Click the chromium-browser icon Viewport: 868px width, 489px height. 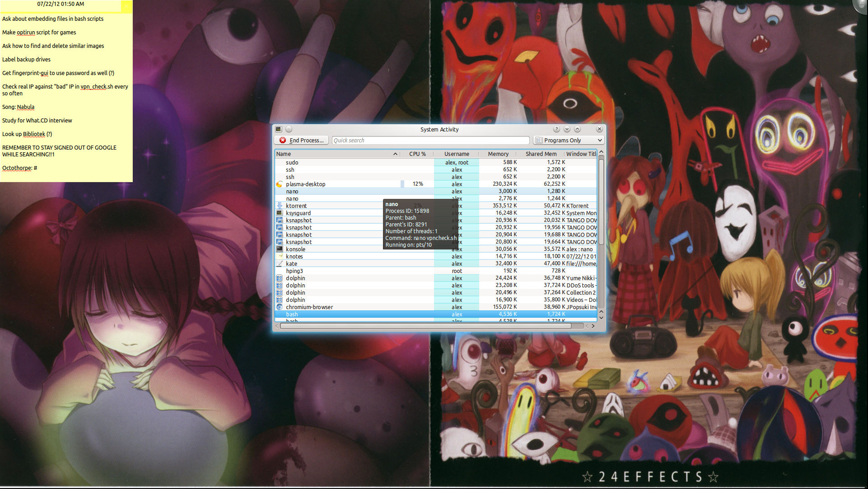click(x=279, y=307)
